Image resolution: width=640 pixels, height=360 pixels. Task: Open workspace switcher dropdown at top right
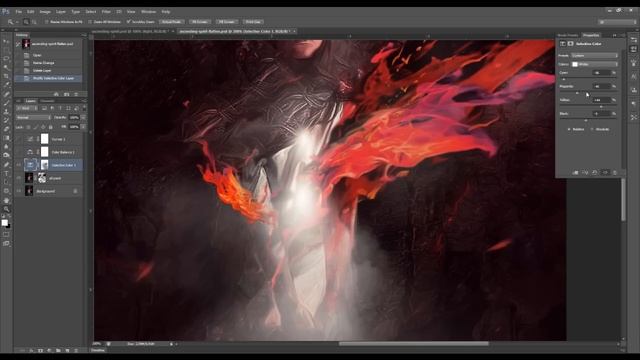(617, 22)
